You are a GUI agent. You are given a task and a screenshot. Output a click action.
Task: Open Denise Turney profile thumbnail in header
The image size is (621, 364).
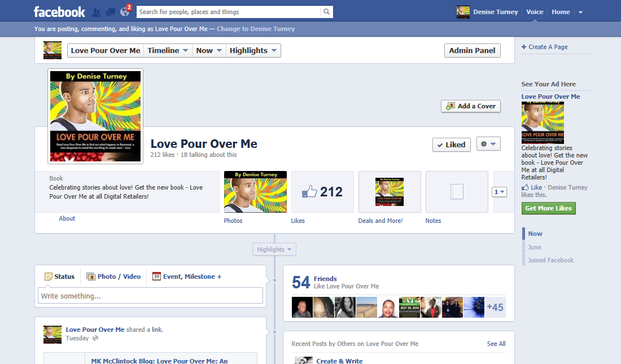tap(463, 12)
